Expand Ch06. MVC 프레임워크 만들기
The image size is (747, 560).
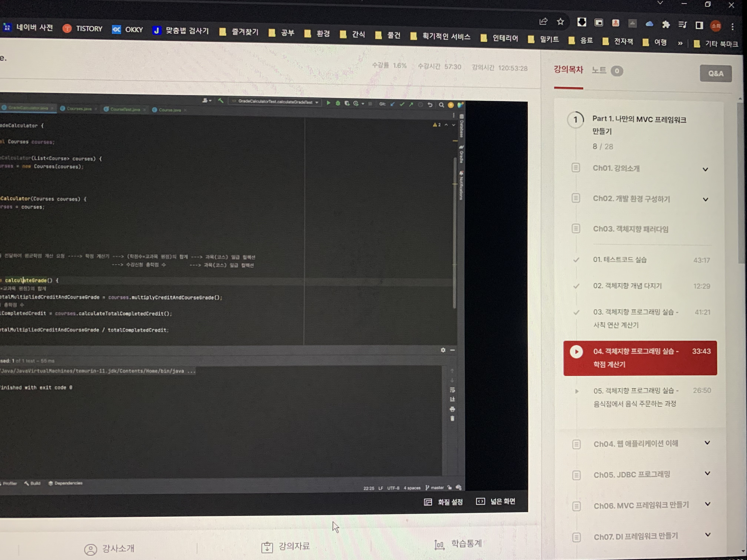pyautogui.click(x=708, y=504)
